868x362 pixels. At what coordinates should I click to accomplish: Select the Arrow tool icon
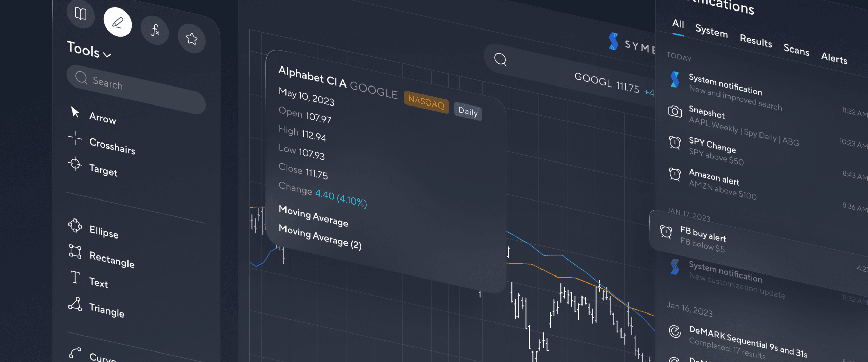click(x=75, y=112)
